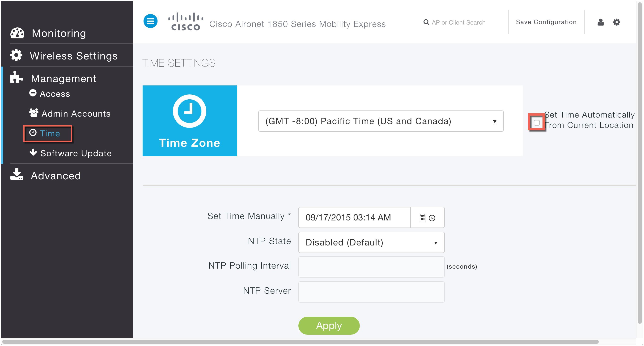The height and width of the screenshot is (346, 644).
Task: Click the Set Time Manually date field
Action: click(354, 217)
